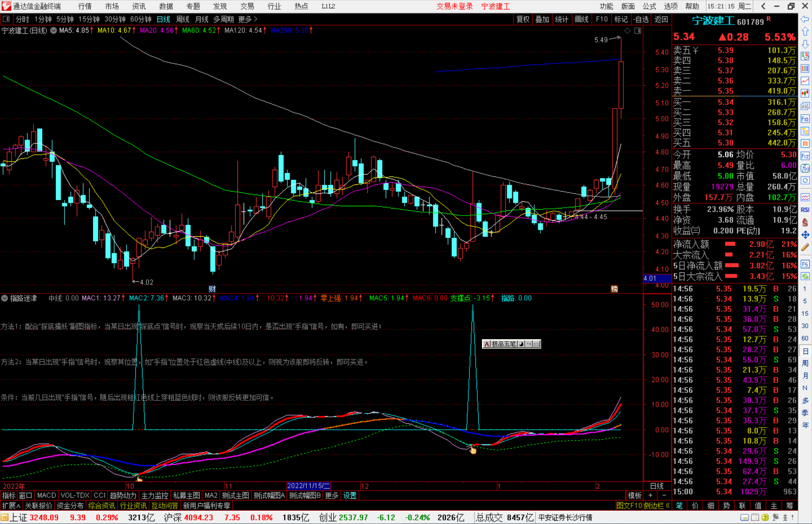Click the red dollar sign sidebar icon
This screenshot has height=524, width=812.
[805, 222]
